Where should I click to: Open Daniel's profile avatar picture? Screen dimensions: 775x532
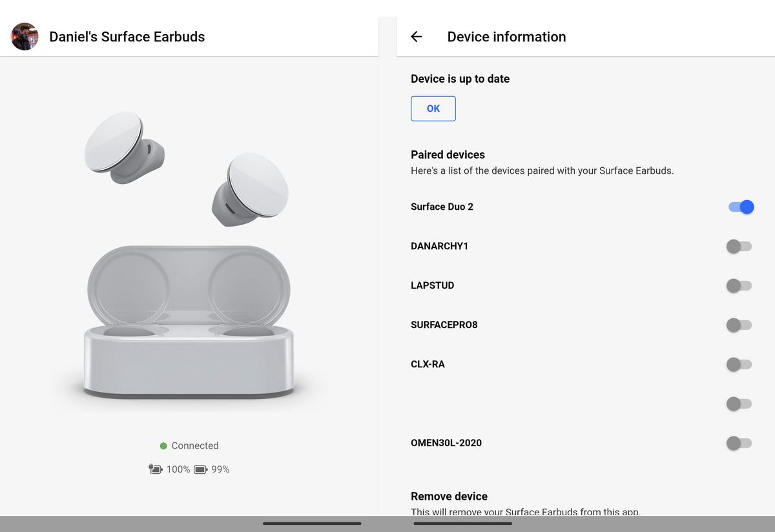click(25, 37)
